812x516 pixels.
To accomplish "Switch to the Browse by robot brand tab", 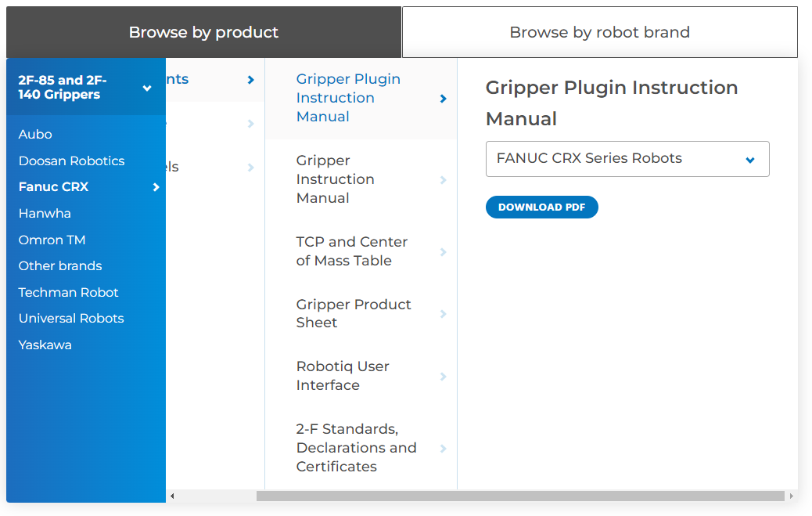I will click(599, 32).
